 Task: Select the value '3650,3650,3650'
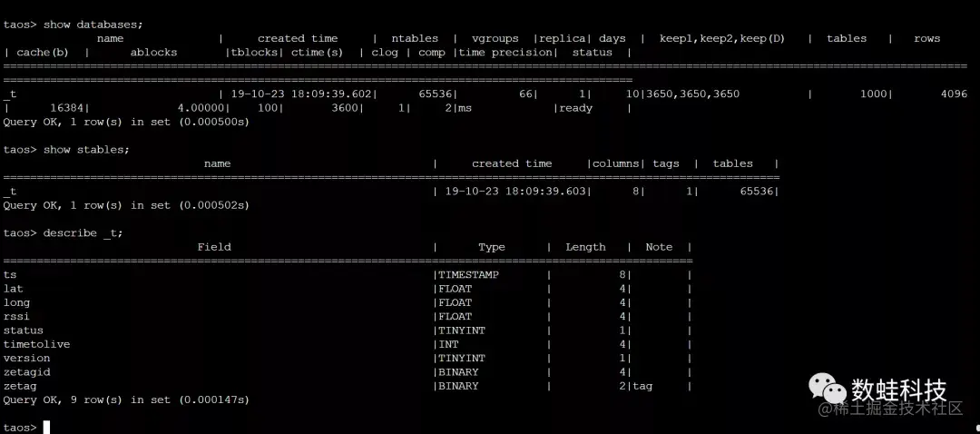point(693,94)
